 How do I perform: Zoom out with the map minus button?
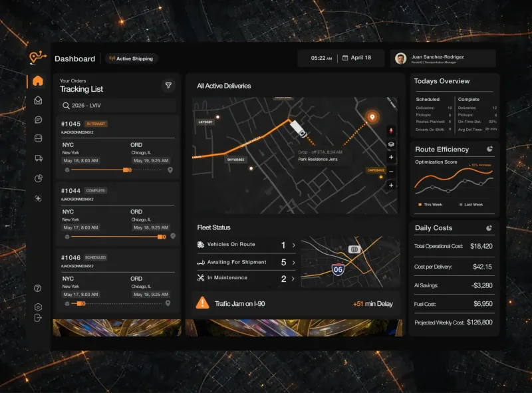tap(391, 172)
